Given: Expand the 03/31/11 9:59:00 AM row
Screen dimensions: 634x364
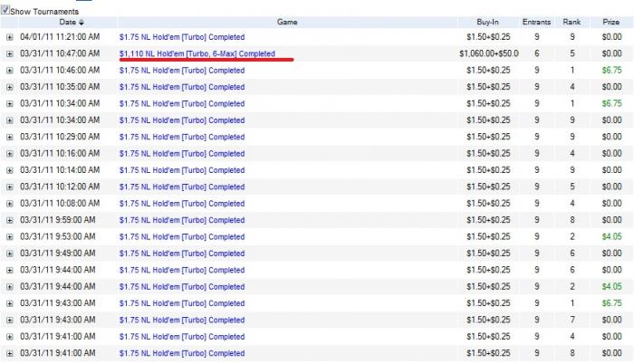Looking at the screenshot, I should (10, 220).
